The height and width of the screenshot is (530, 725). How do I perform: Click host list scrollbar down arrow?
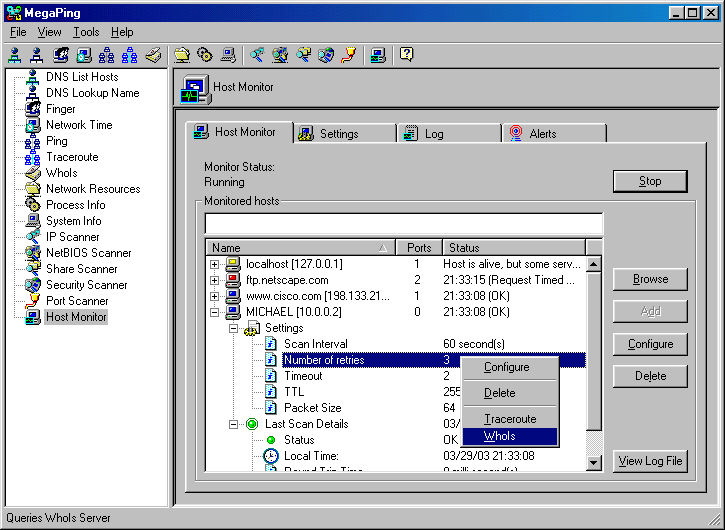click(593, 462)
